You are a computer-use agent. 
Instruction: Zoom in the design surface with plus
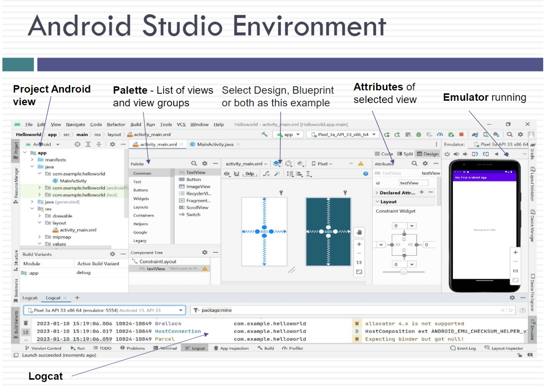(x=359, y=244)
